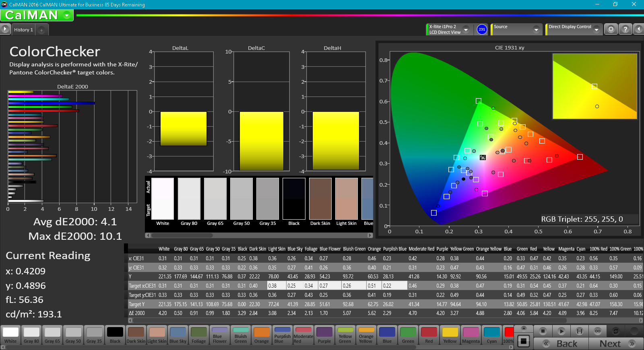Open the Source dropdown
Viewport: 644px width, 350px height.
[517, 29]
